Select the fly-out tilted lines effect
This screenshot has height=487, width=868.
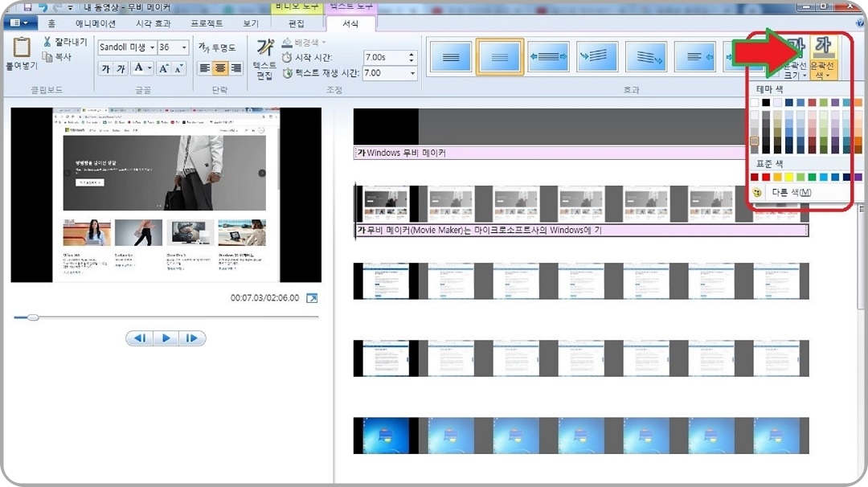[x=646, y=56]
